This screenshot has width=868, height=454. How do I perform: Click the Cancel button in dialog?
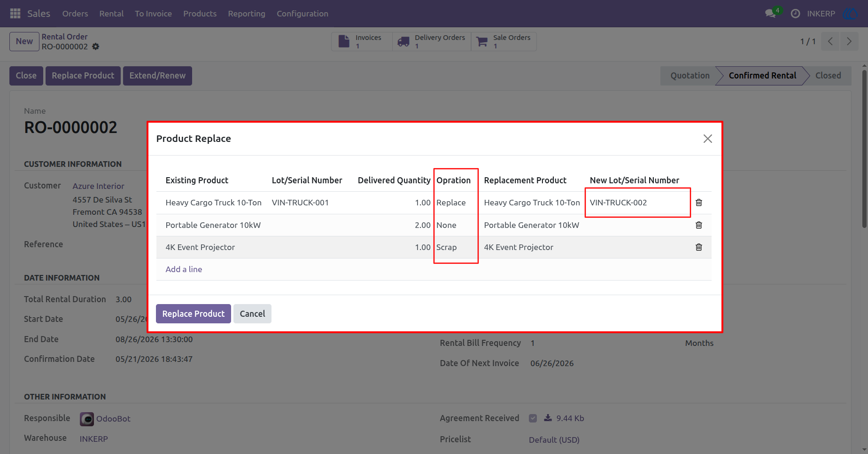[252, 313]
